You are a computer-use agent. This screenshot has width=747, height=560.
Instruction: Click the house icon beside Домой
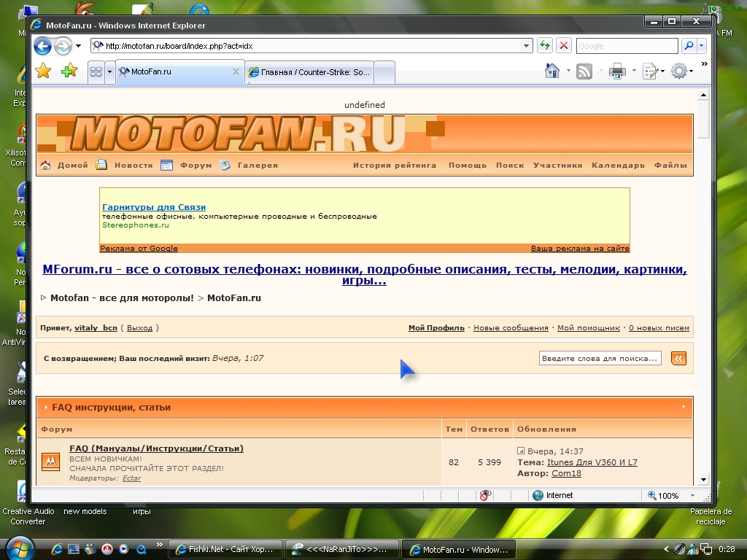tap(46, 166)
